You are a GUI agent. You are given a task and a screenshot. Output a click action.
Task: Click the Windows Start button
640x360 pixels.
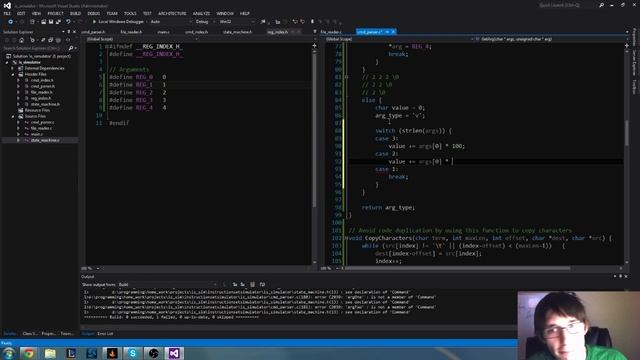click(9, 353)
